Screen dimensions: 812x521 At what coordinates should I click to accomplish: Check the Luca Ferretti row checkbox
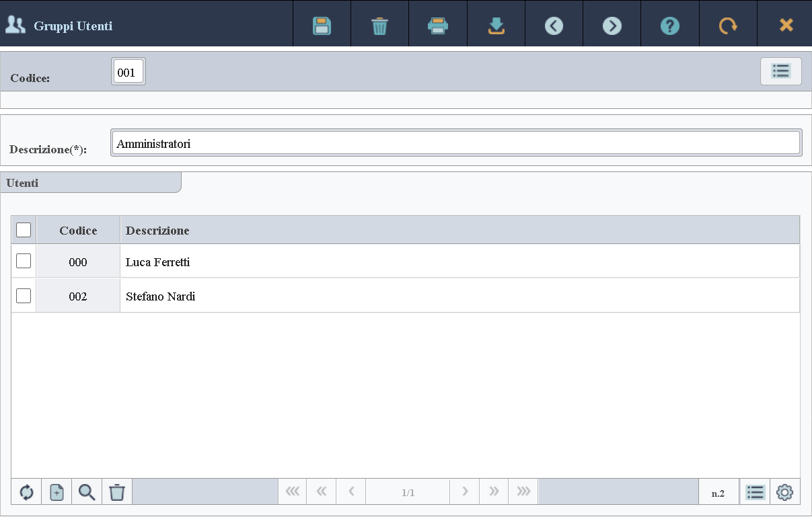point(24,261)
